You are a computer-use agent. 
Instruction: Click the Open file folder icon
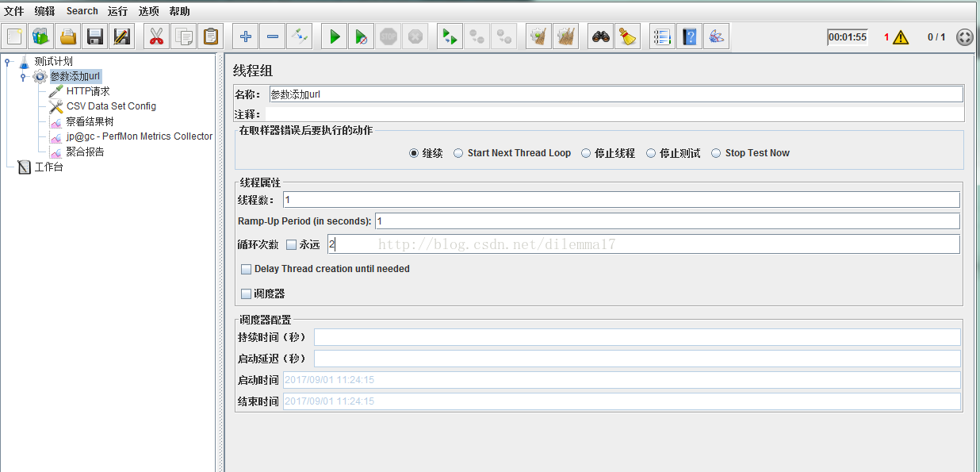(68, 36)
